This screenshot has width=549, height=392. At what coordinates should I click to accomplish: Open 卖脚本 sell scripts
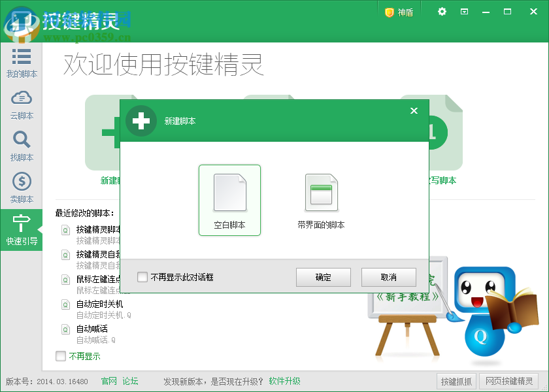pyautogui.click(x=22, y=188)
